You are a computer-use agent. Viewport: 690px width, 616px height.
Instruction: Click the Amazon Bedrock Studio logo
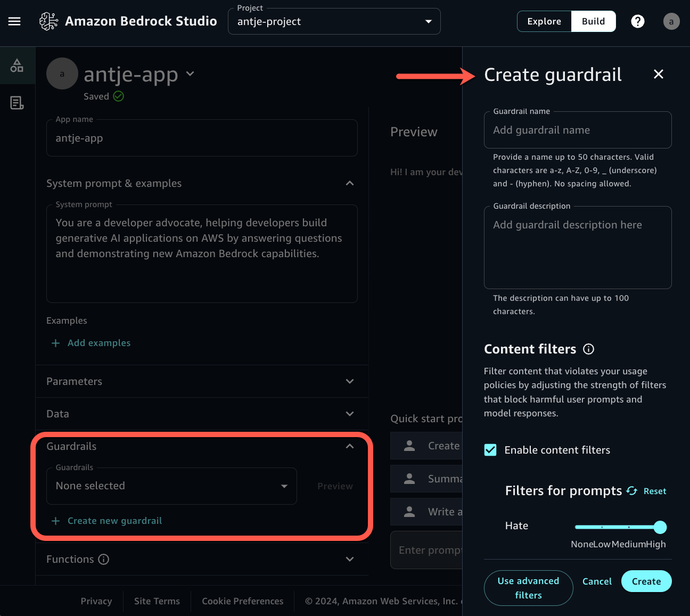(x=49, y=21)
